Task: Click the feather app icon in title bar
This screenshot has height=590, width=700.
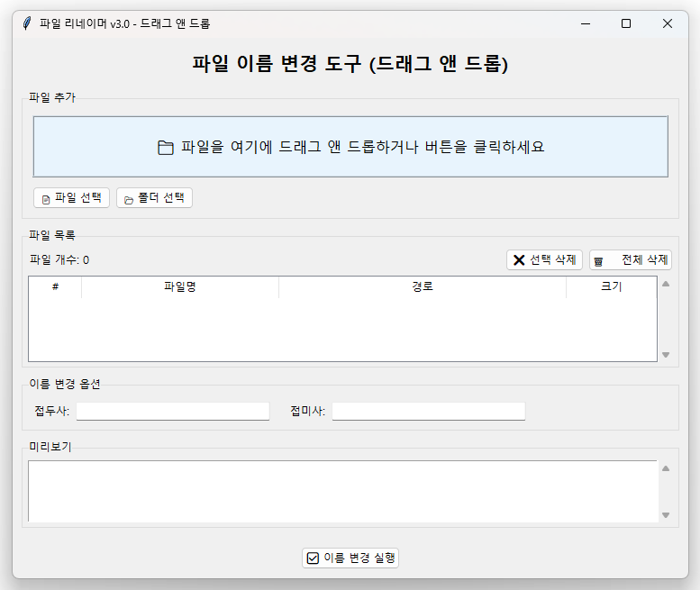Action: tap(27, 23)
